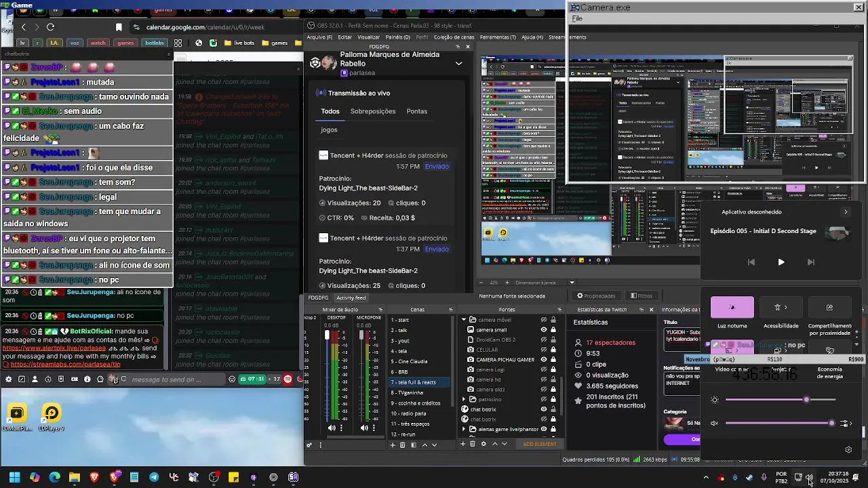868x488 pixels.
Task: Open preview scaling dropdown arrow below preview
Action: [x=572, y=283]
